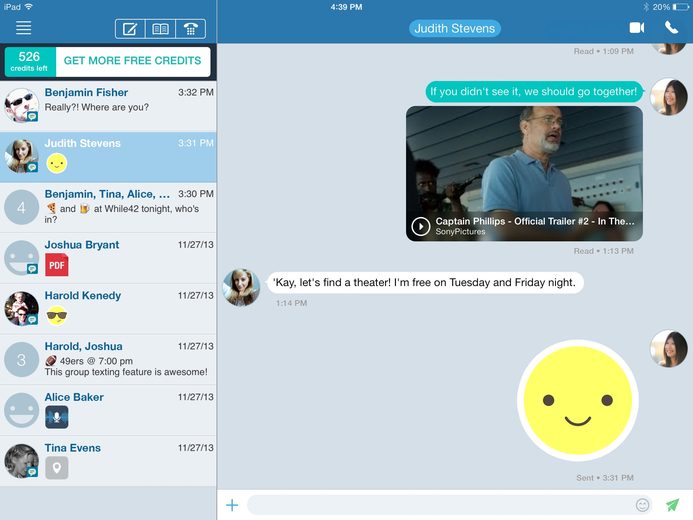Tap Harold Kenedy's avatar photo

click(x=21, y=308)
